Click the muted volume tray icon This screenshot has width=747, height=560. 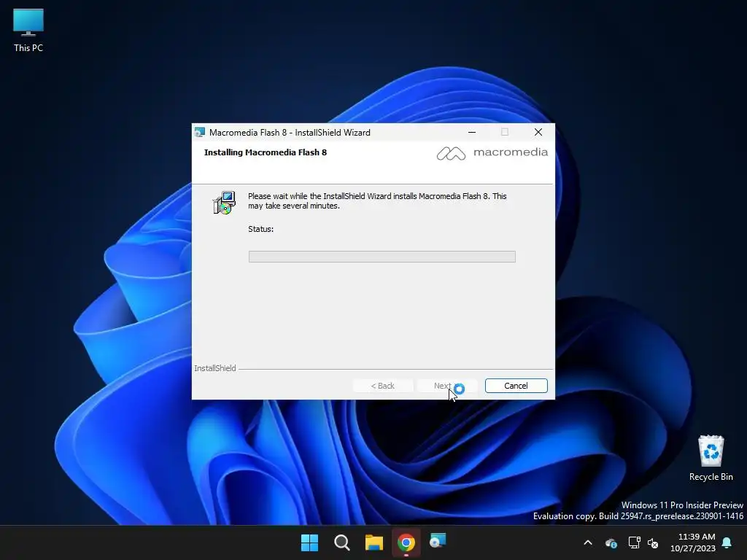(x=653, y=542)
